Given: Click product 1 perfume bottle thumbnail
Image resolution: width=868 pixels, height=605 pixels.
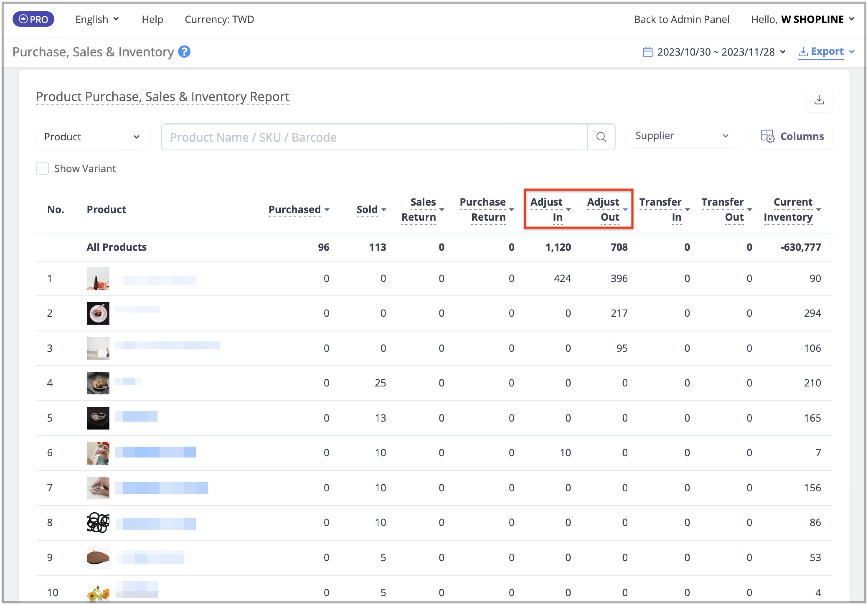Looking at the screenshot, I should coord(98,279).
